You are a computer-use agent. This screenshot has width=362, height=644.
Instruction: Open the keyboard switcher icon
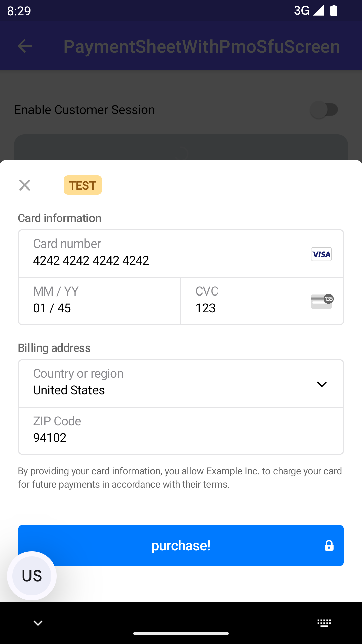[x=324, y=623]
